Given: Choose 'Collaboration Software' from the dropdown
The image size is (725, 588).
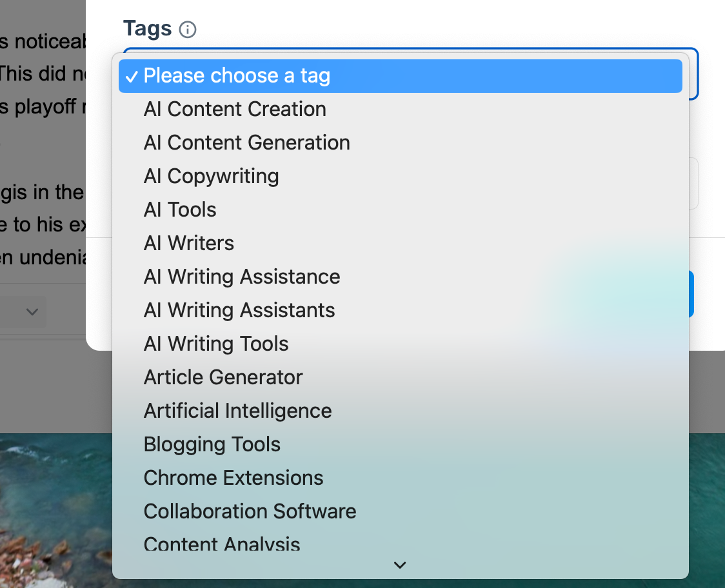Looking at the screenshot, I should coord(250,512).
